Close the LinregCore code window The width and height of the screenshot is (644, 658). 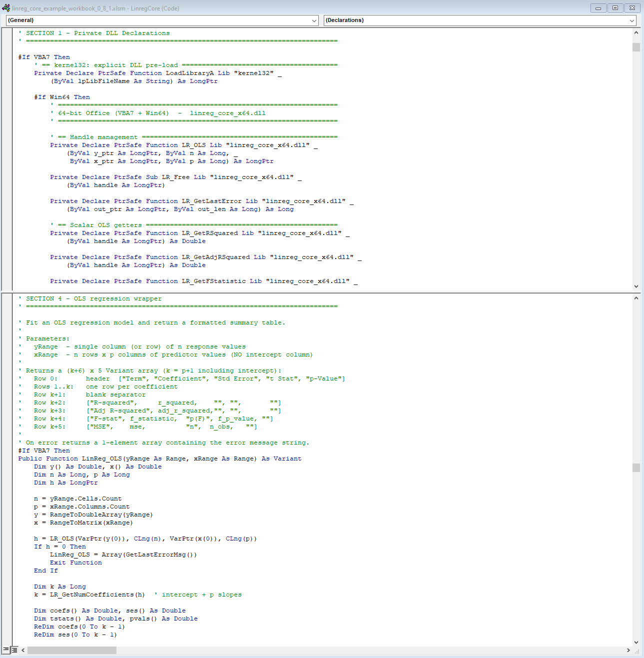[632, 8]
